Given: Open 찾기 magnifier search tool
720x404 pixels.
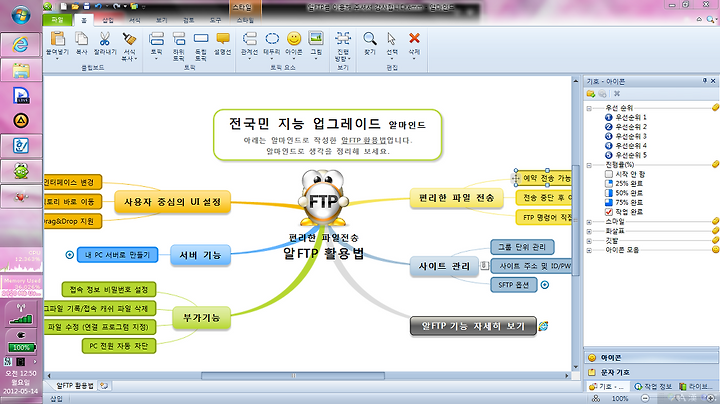Looking at the screenshot, I should tap(370, 39).
